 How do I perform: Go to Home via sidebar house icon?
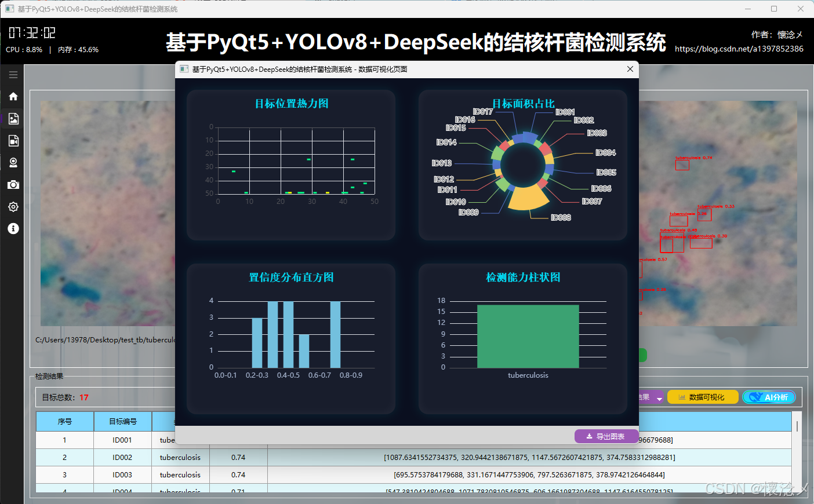tap(13, 97)
